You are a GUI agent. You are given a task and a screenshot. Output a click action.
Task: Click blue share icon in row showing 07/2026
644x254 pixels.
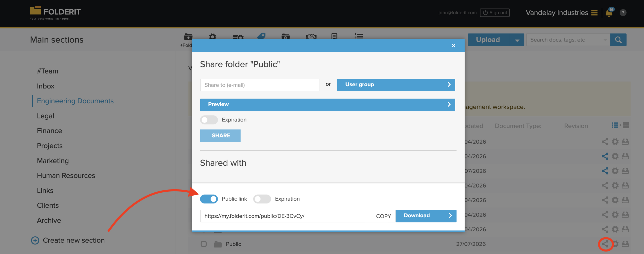click(x=605, y=171)
